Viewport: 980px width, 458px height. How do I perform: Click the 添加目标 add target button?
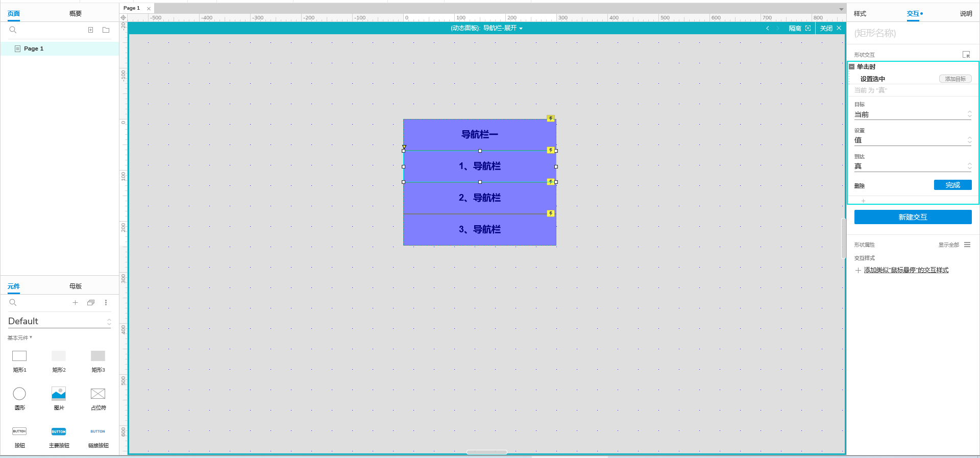[x=955, y=79]
